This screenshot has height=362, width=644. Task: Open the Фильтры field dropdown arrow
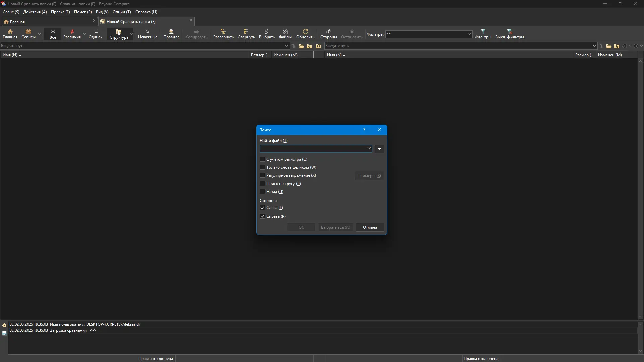[x=469, y=34]
